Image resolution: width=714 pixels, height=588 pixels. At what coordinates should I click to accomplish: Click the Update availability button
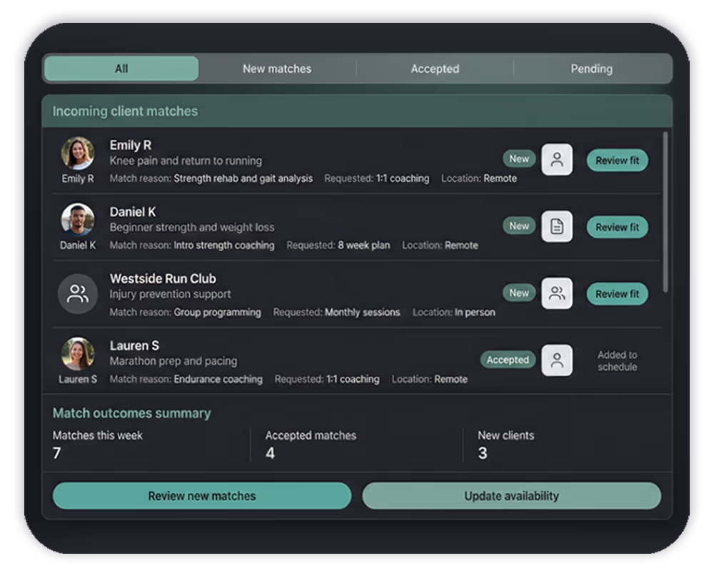(511, 496)
